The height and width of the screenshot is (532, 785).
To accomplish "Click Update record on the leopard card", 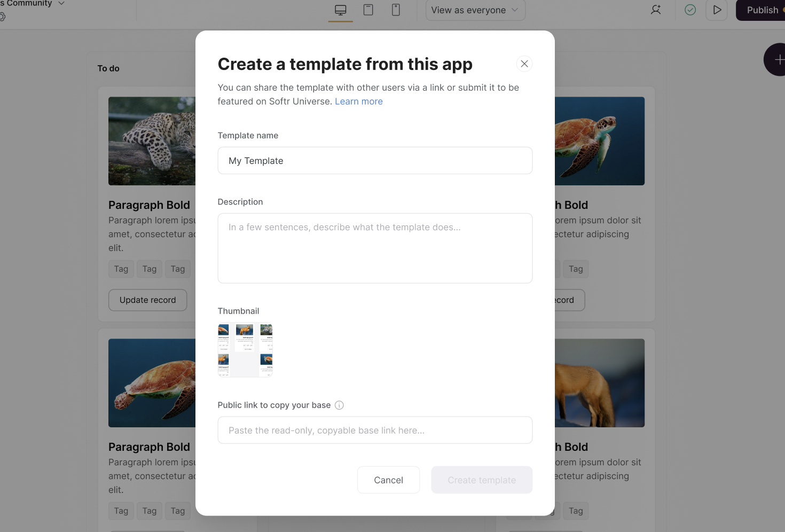I will 148,300.
